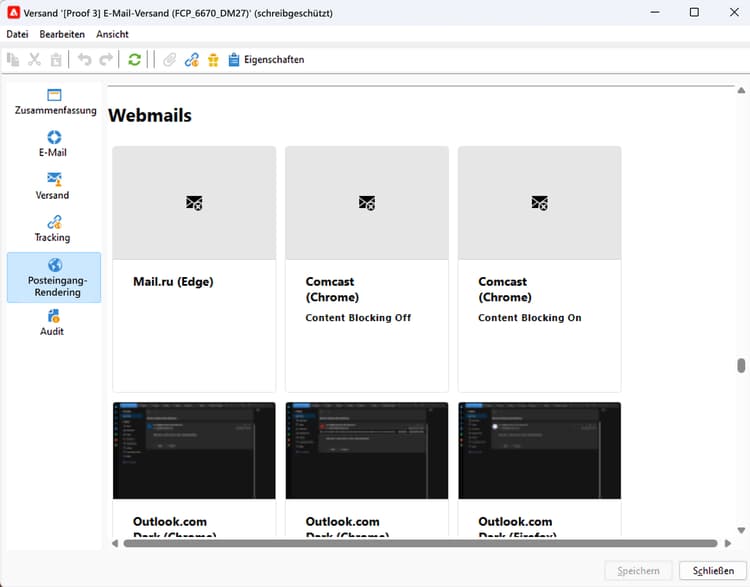Switch to the E-Mail section
This screenshot has height=587, width=750.
(x=53, y=144)
